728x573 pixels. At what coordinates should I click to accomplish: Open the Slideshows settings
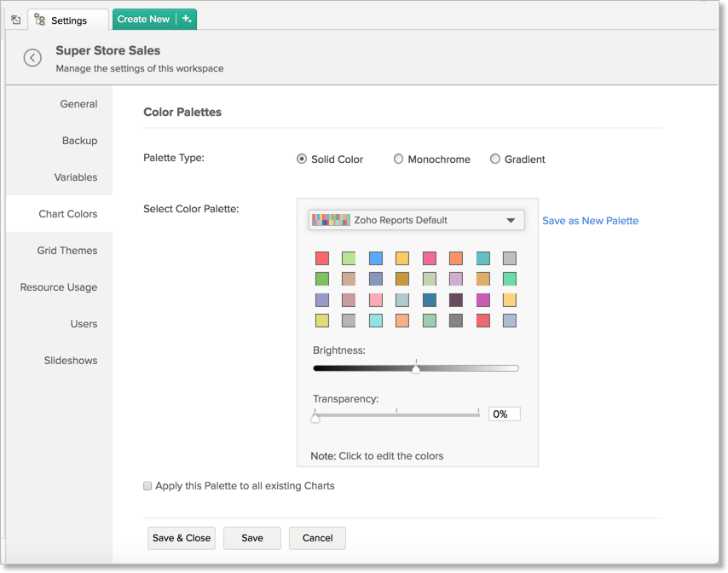[x=71, y=361]
